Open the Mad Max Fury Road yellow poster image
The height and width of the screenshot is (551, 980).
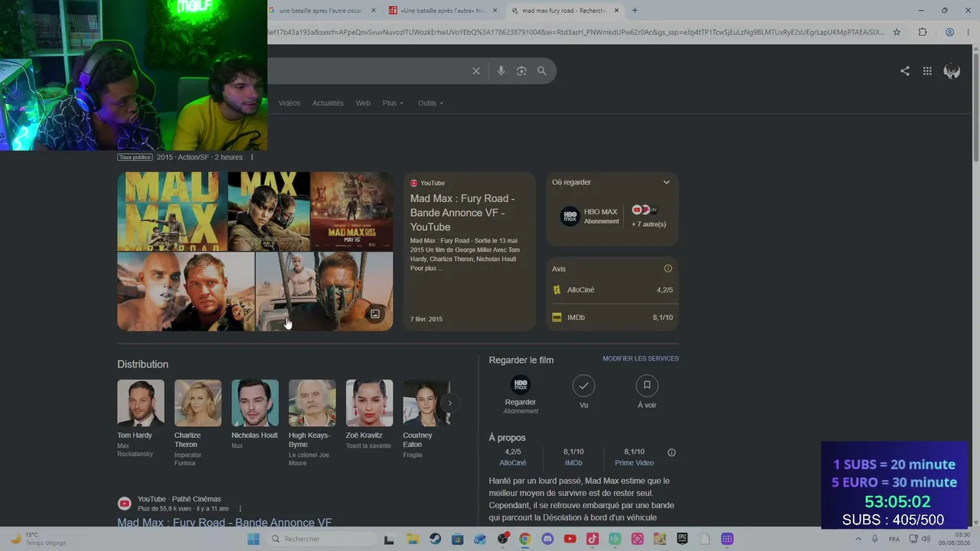(x=172, y=212)
